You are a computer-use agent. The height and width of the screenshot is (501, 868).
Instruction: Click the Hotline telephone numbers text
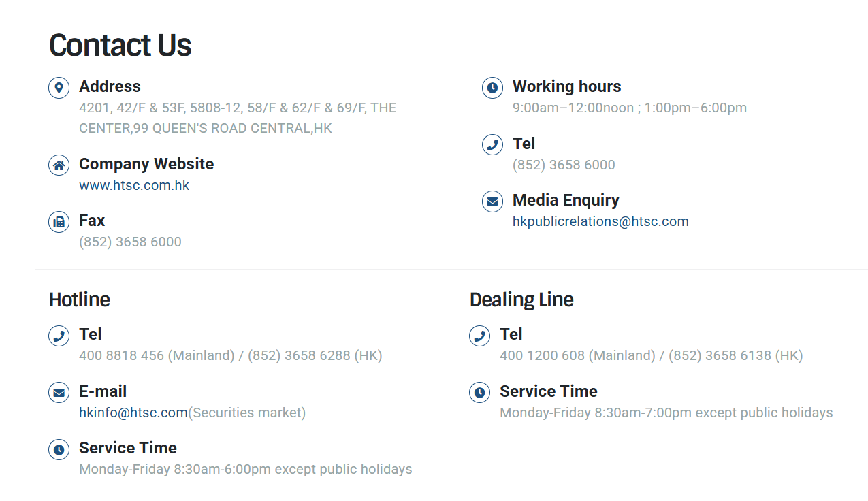[231, 355]
